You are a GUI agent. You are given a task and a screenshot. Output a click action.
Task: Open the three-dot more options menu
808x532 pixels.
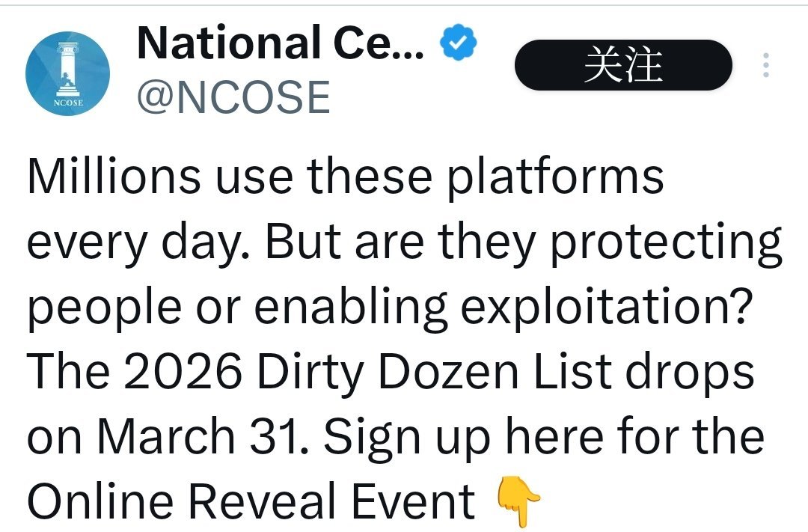(765, 66)
